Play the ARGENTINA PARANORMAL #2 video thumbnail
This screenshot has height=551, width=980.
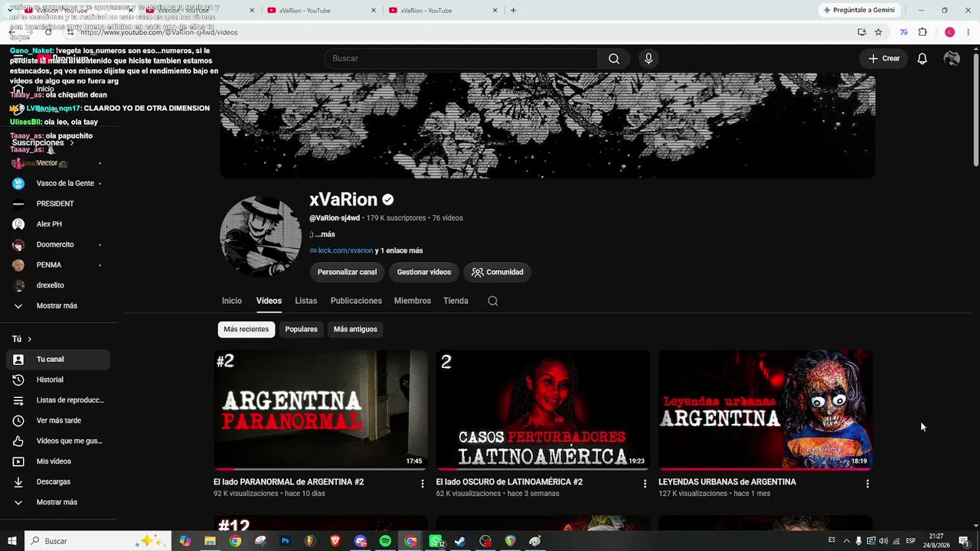tap(321, 409)
